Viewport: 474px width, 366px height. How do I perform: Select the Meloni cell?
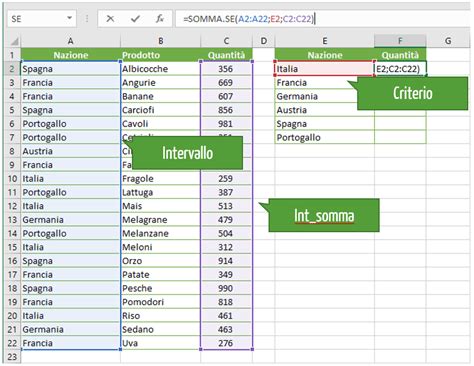160,247
